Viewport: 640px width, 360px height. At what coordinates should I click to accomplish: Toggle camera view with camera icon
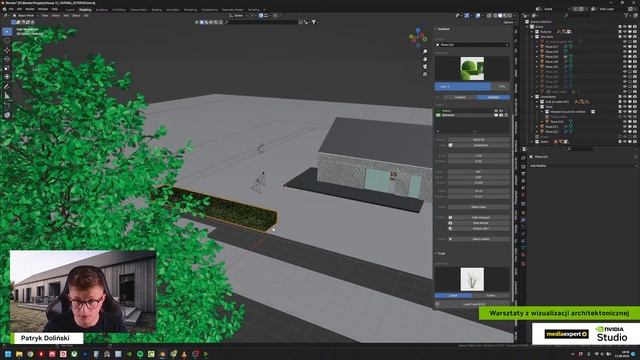point(425,67)
